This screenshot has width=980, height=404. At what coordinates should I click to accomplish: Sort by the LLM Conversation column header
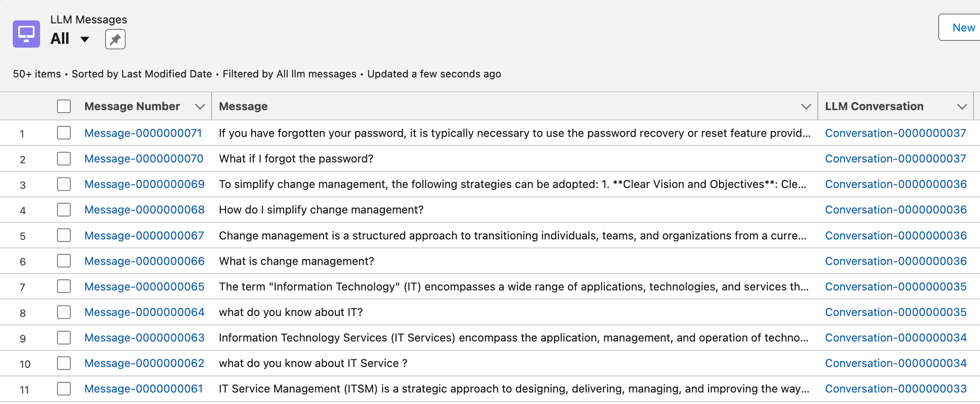point(874,106)
